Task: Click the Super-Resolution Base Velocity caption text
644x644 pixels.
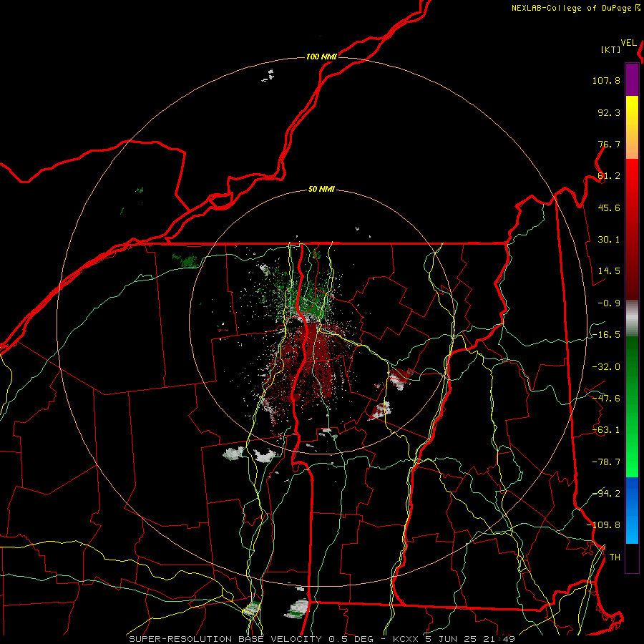Action: click(322, 639)
